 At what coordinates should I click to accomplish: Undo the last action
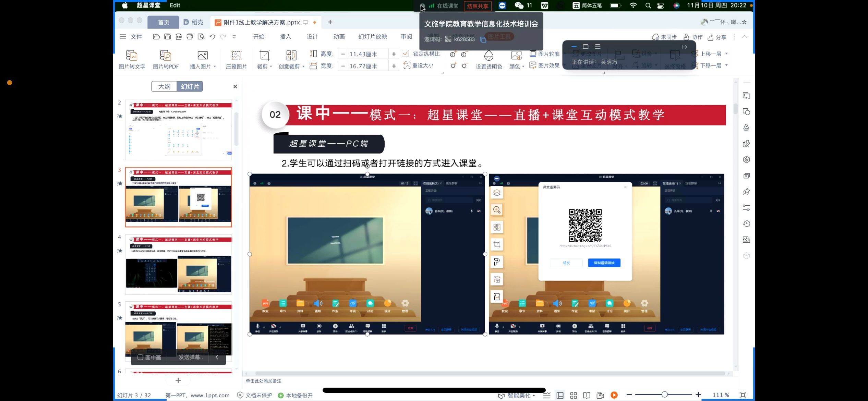[x=212, y=37]
